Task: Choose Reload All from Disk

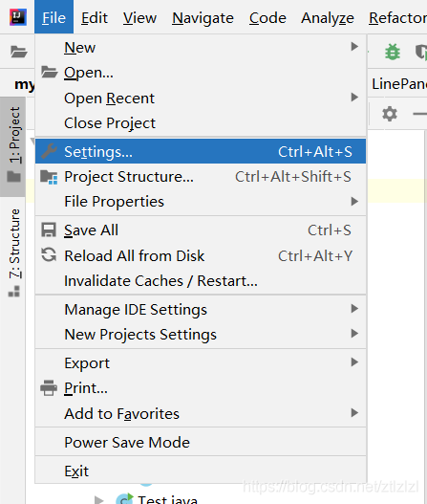Action: click(x=201, y=256)
